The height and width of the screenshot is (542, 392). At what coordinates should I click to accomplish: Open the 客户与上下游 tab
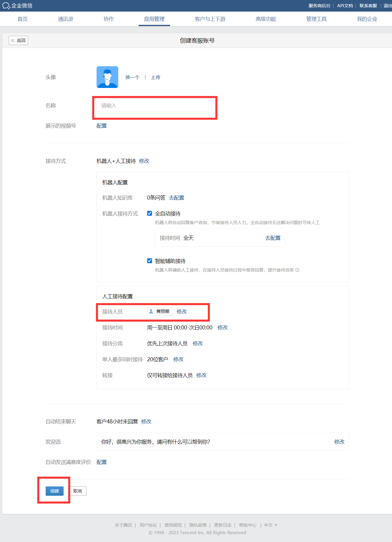click(x=210, y=19)
